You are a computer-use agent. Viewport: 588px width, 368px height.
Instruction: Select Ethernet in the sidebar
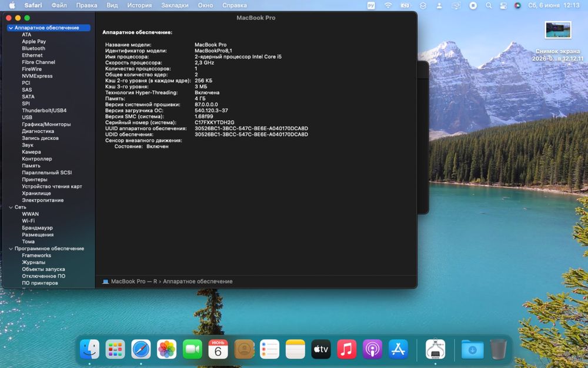tap(32, 55)
